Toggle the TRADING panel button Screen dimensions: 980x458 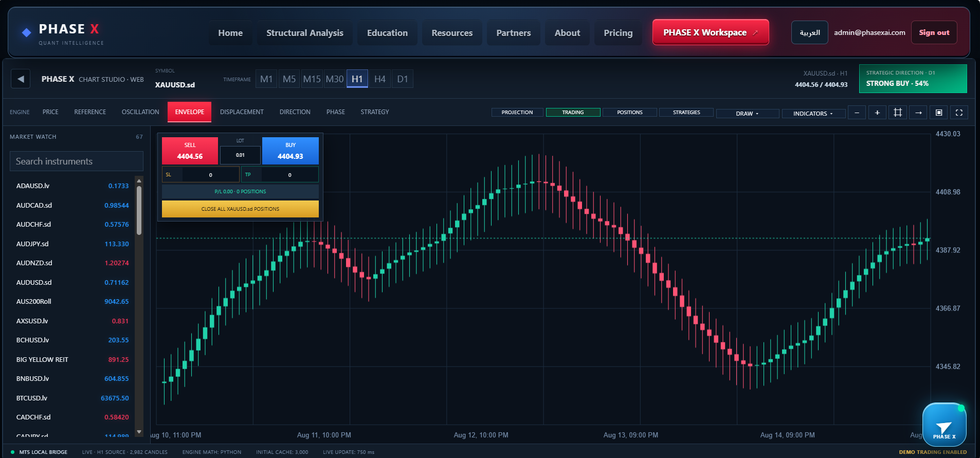[573, 112]
